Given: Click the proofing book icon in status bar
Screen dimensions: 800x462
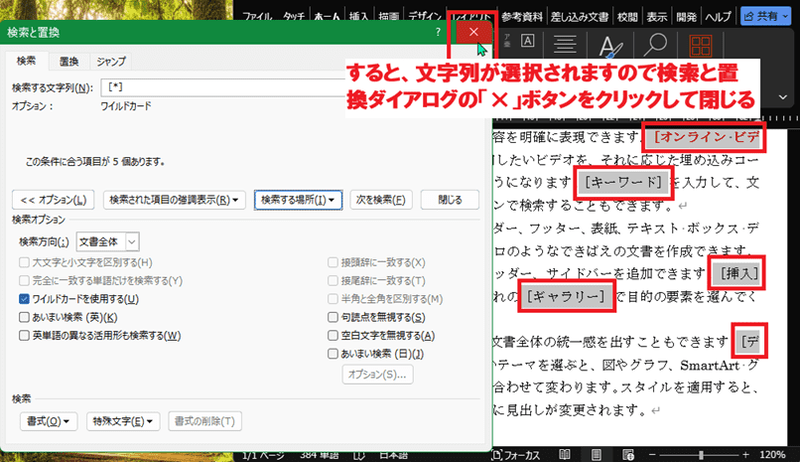Looking at the screenshot, I should [359, 455].
